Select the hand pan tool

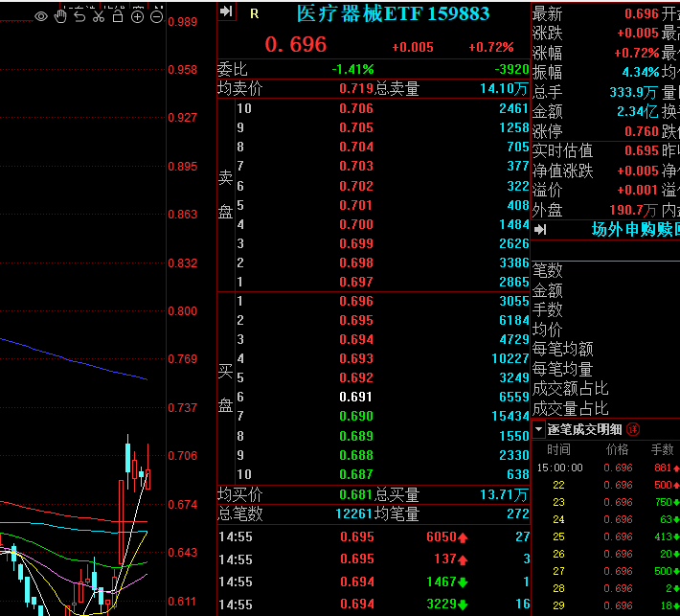[60, 16]
